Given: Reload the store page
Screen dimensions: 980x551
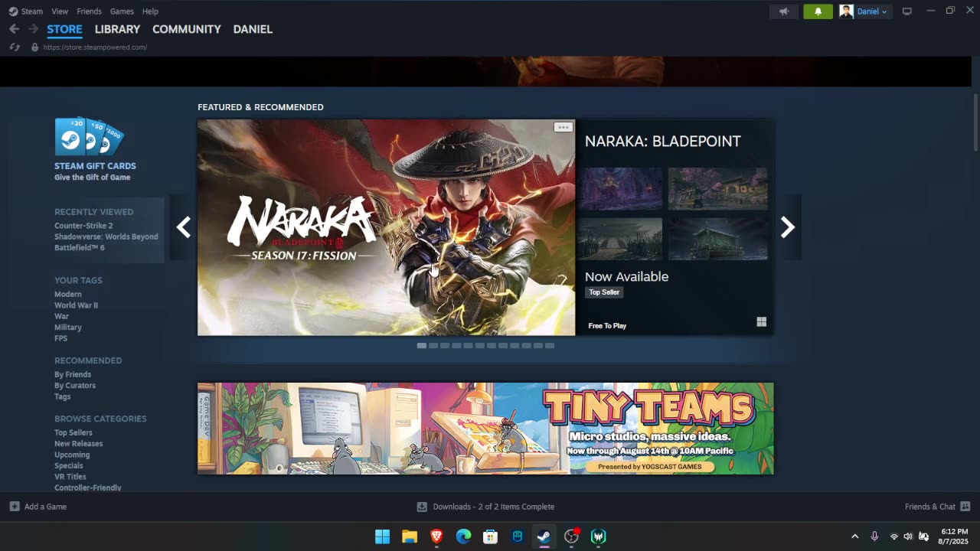Looking at the screenshot, I should (14, 47).
